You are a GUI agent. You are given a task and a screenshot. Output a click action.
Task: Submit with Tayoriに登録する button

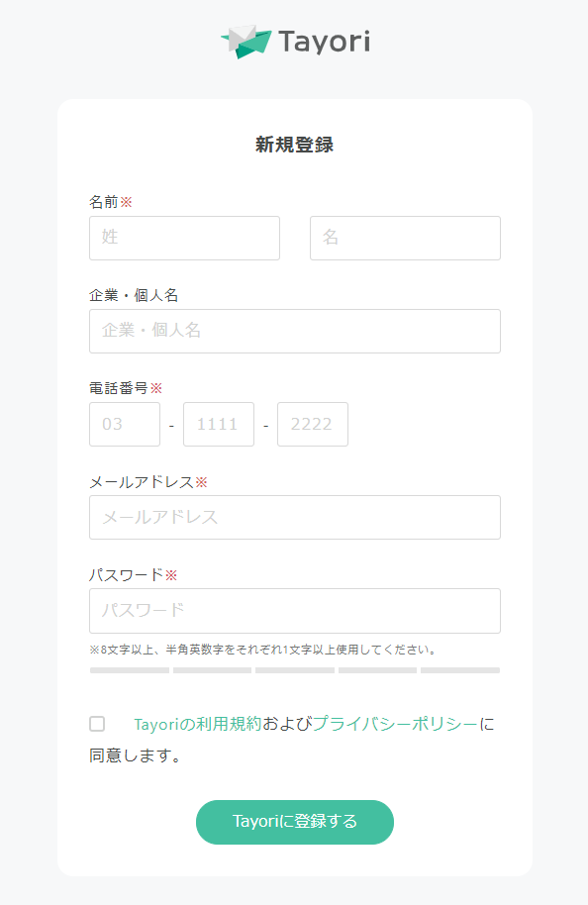(295, 822)
